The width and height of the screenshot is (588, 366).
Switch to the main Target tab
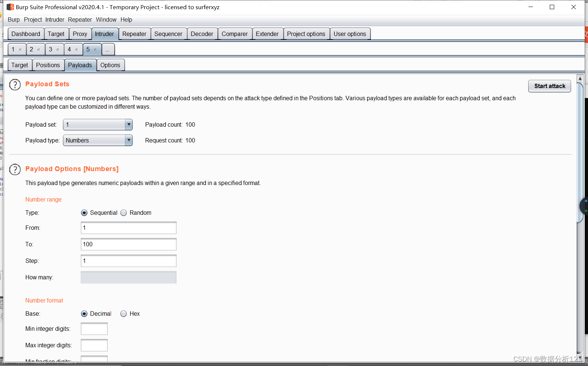56,34
